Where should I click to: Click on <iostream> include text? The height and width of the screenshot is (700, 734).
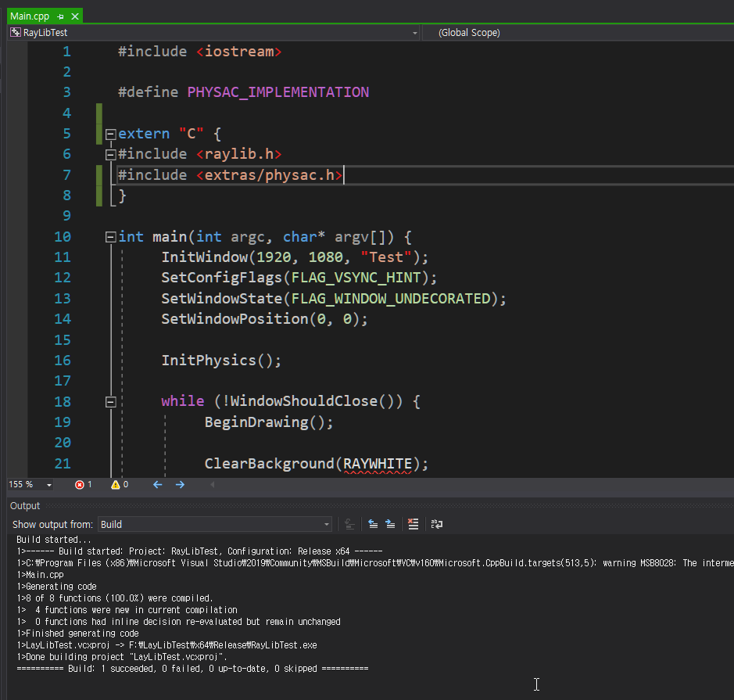point(239,52)
